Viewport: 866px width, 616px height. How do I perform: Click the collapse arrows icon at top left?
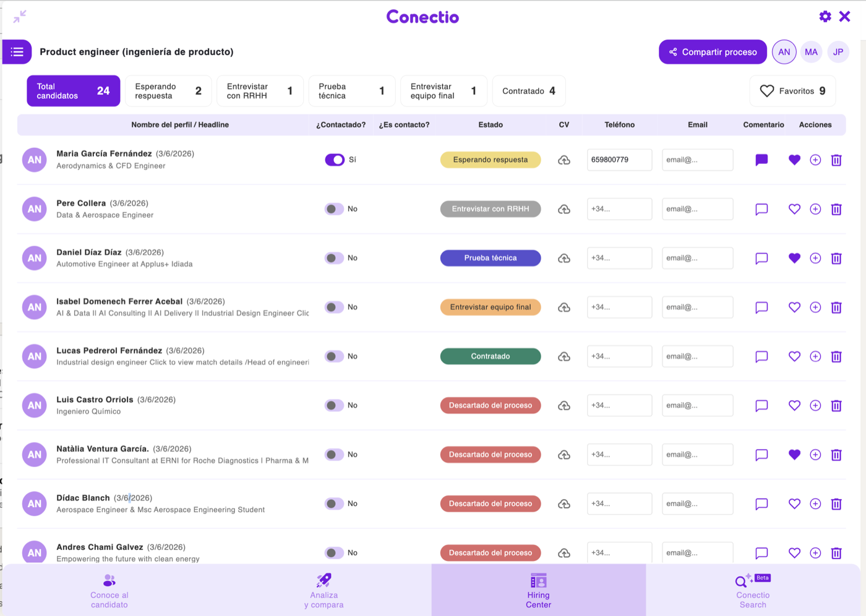20,17
